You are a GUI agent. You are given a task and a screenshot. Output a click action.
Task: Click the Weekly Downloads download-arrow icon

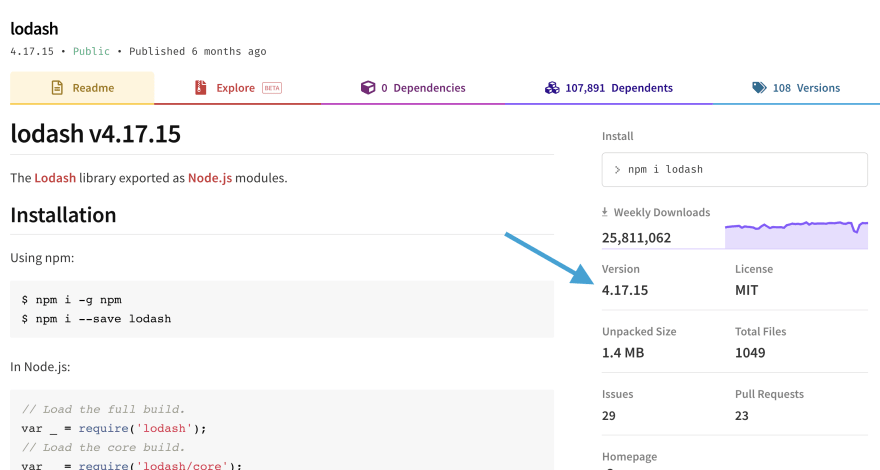(x=605, y=212)
